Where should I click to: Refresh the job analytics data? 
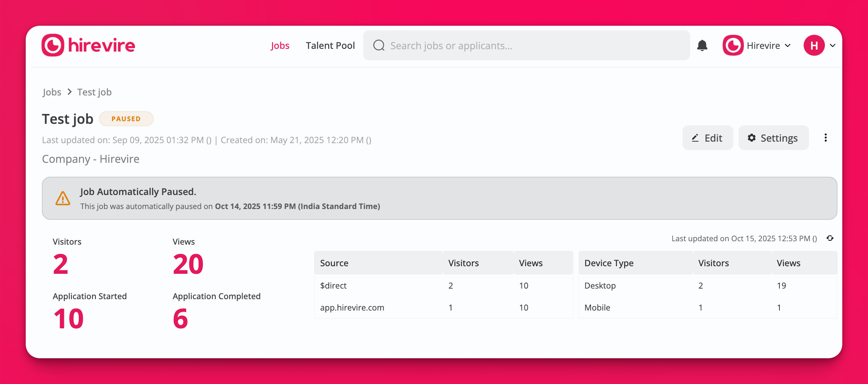[830, 239]
